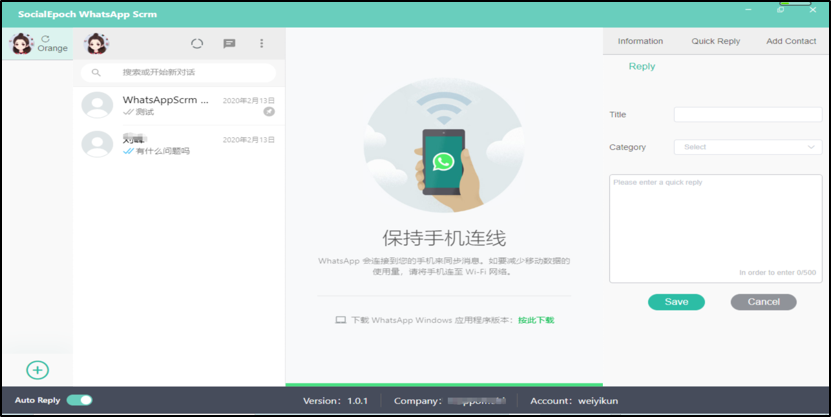Viewport: 831px width, 417px height.
Task: Click the Cancel button
Action: [x=763, y=302]
